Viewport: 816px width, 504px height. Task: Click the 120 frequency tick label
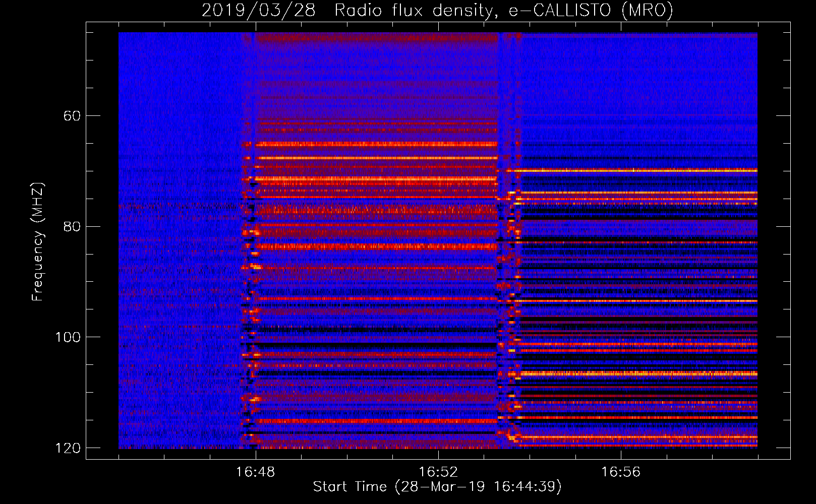[68, 448]
